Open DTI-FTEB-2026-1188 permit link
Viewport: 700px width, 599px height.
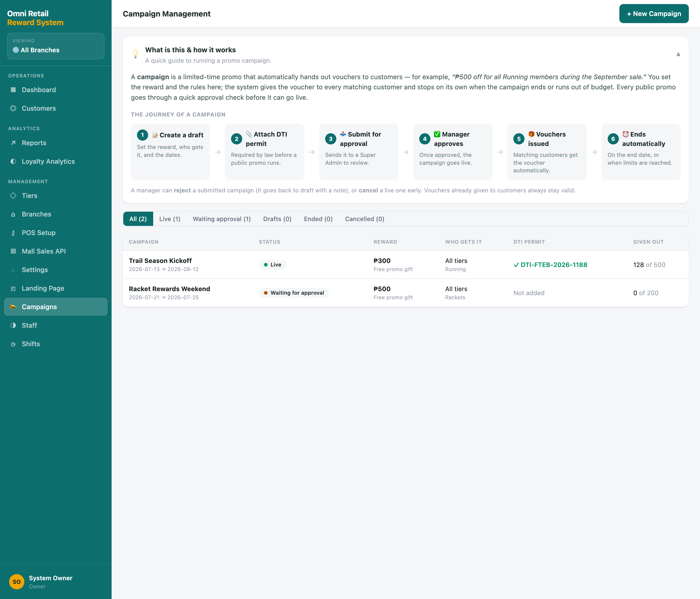coord(550,265)
